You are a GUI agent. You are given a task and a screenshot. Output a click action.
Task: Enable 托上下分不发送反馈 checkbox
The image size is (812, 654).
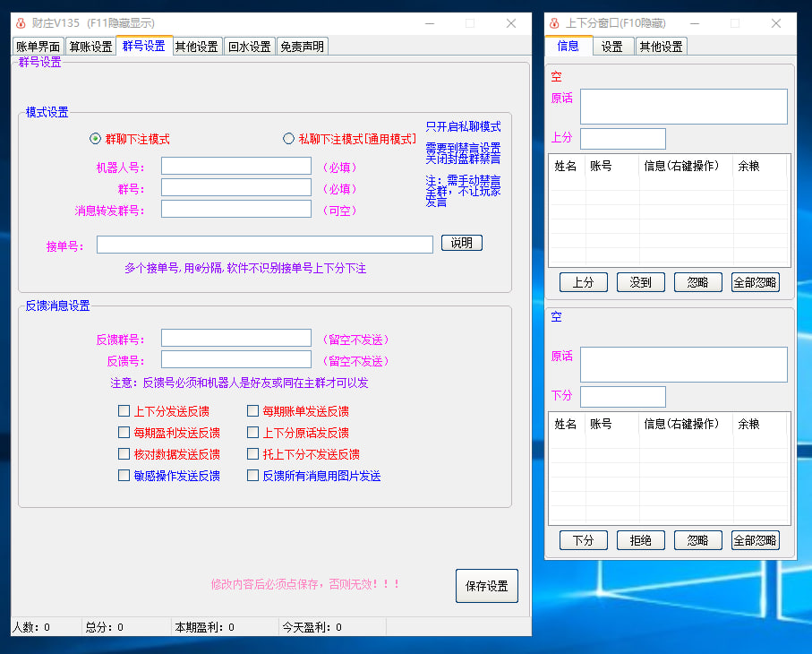point(253,454)
